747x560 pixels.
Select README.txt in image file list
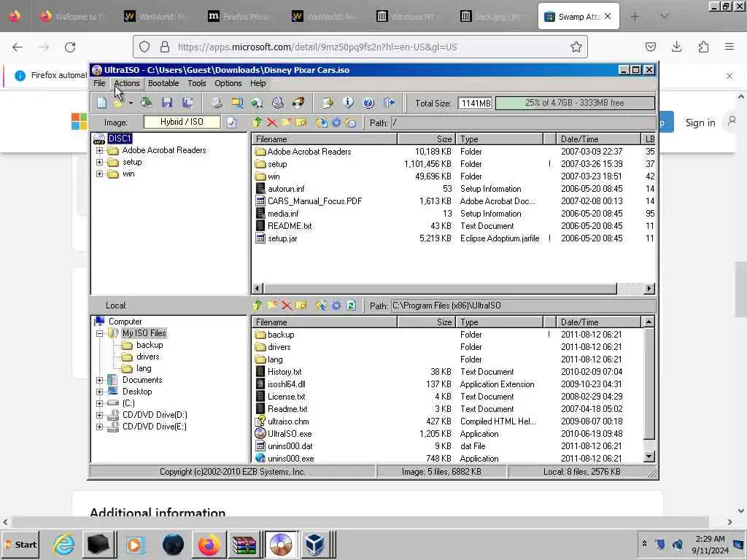pos(290,226)
